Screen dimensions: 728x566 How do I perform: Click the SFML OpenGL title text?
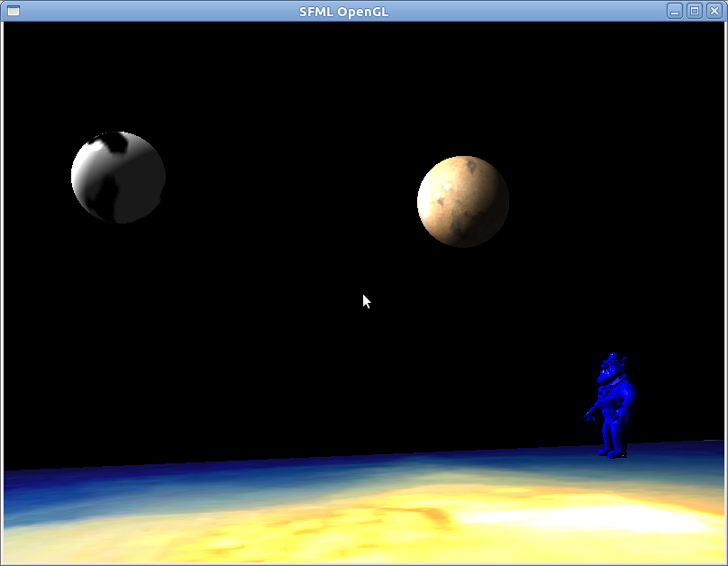point(343,12)
